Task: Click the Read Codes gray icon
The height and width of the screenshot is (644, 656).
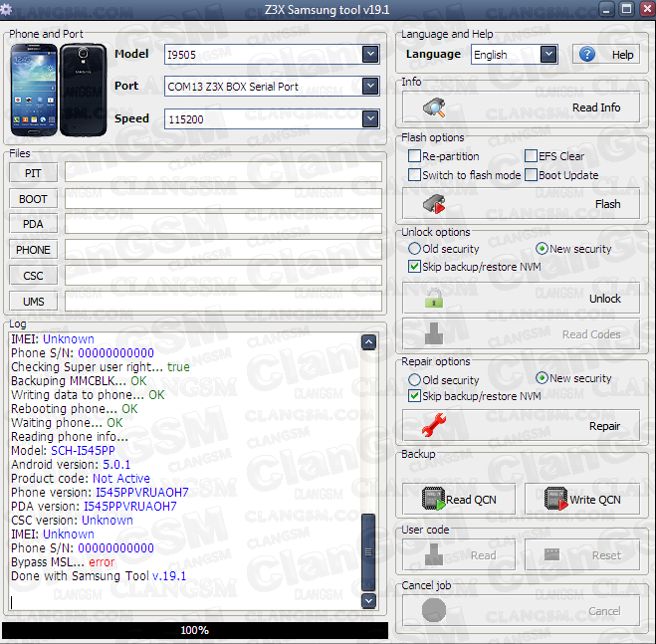Action: (x=434, y=333)
